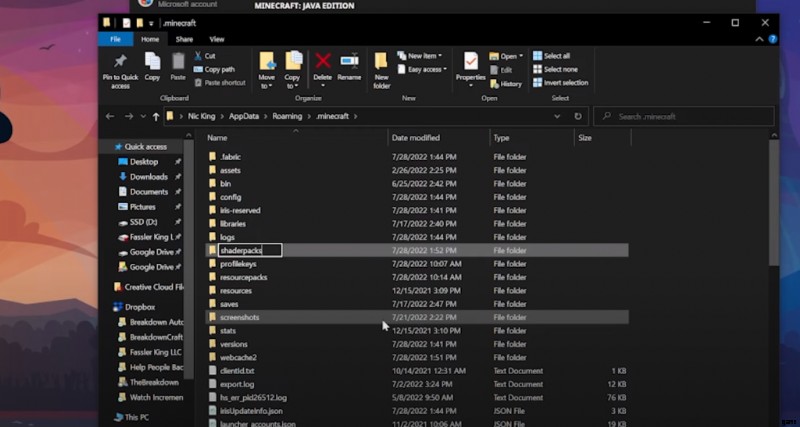
Task: Switch to the View ribbon tab
Action: 216,39
